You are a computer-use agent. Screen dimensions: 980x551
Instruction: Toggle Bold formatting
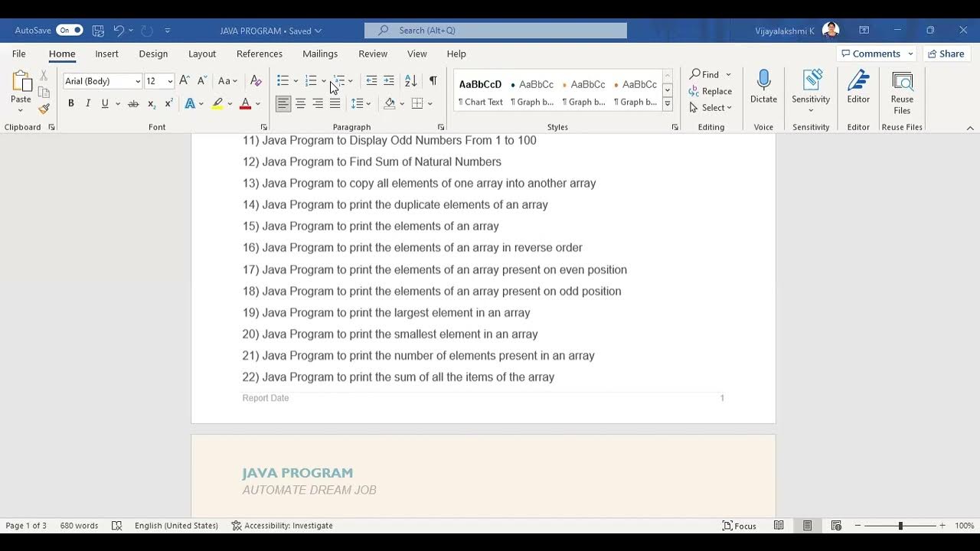pos(70,103)
